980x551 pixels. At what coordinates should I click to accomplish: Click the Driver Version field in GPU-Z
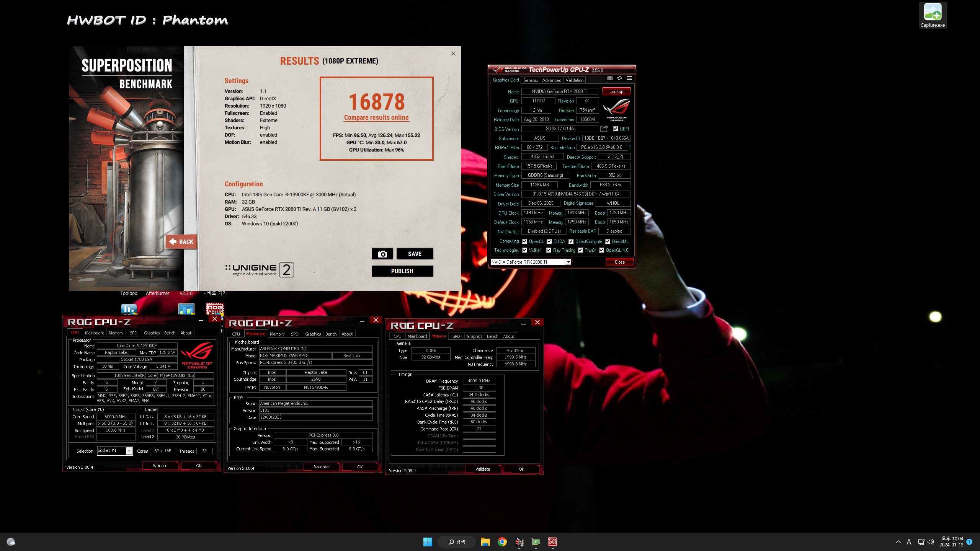pyautogui.click(x=576, y=194)
